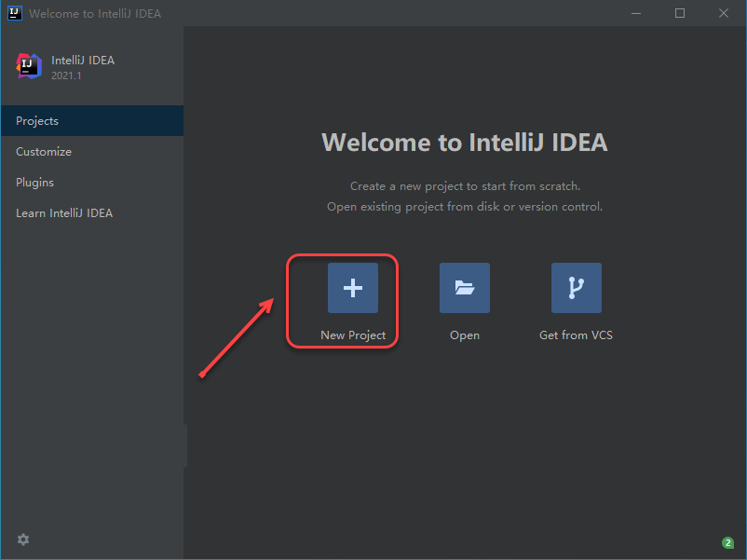Maximize the Welcome window
Image resolution: width=747 pixels, height=560 pixels.
pos(680,13)
